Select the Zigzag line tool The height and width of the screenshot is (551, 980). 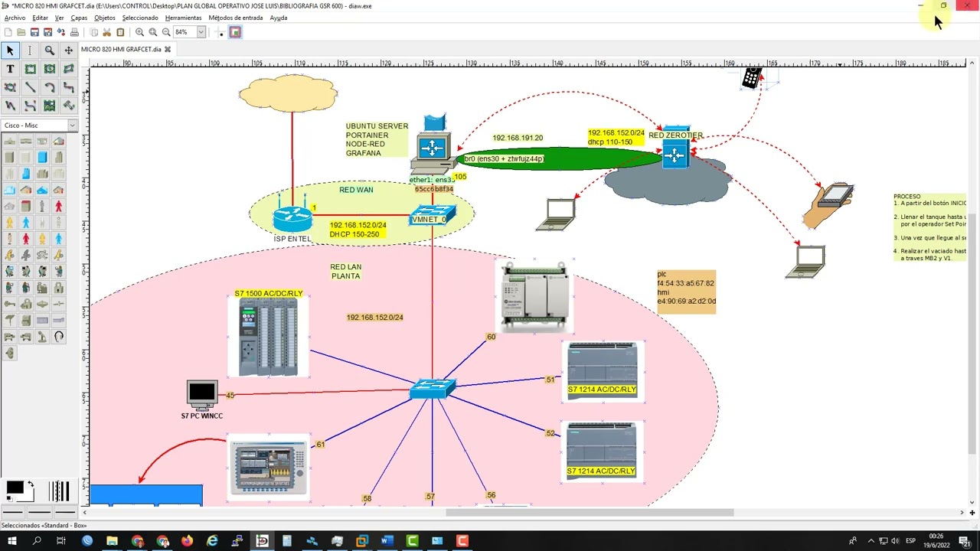pos(68,87)
